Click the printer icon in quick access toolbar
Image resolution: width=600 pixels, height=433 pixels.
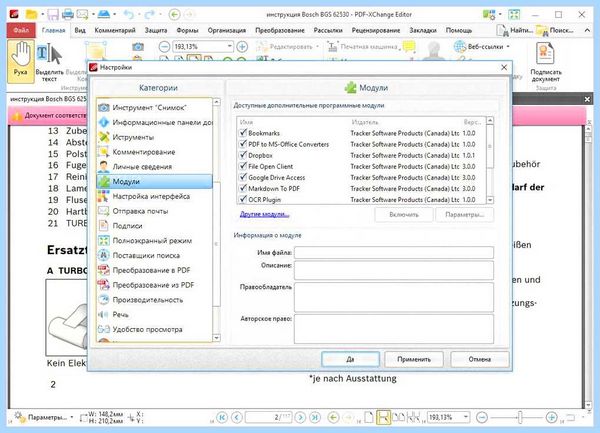coord(68,15)
